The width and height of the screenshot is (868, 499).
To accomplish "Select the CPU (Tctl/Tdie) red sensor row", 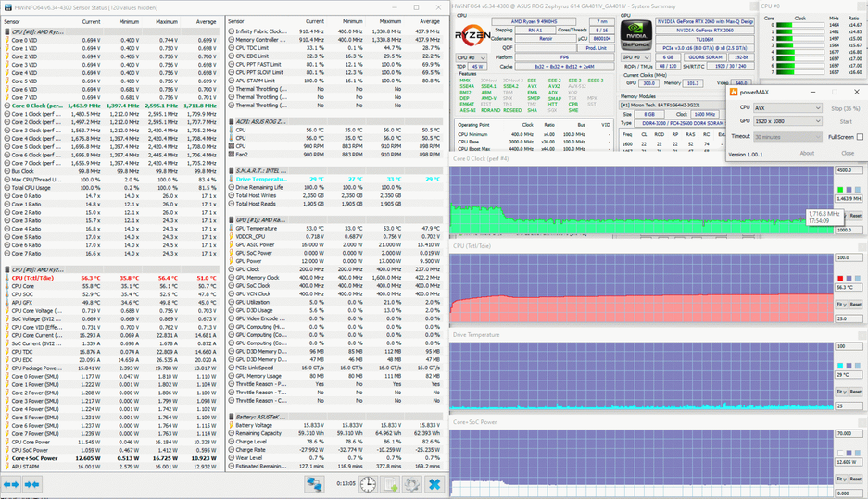I will [112, 279].
